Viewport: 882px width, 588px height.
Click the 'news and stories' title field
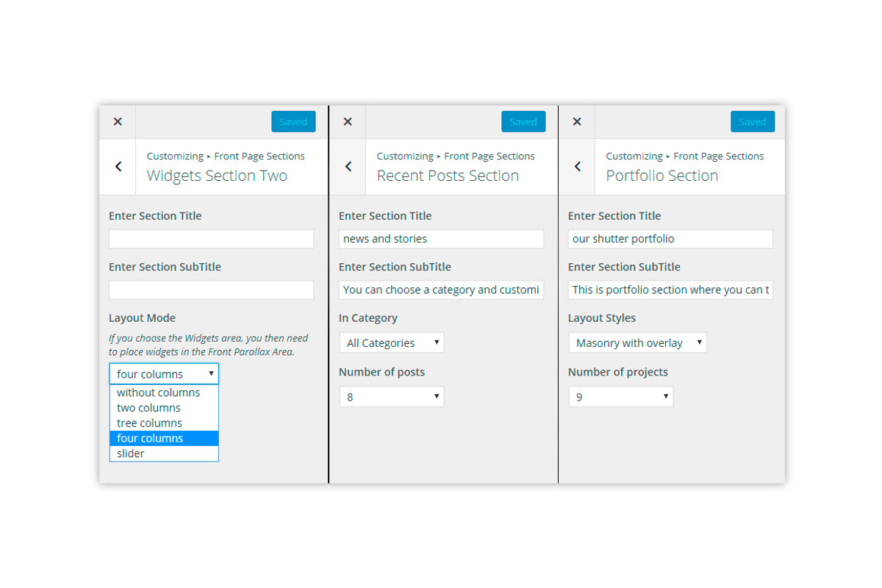441,239
